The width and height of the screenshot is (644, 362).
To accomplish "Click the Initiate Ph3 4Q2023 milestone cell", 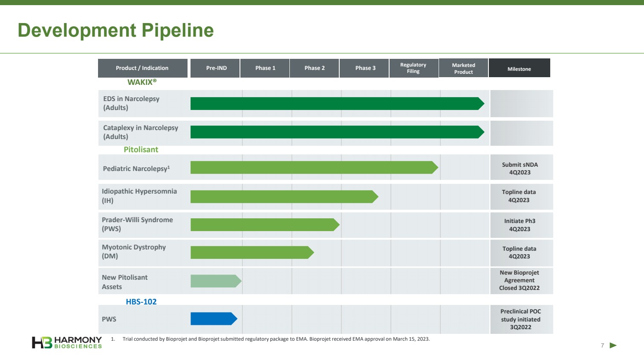I will pyautogui.click(x=520, y=225).
